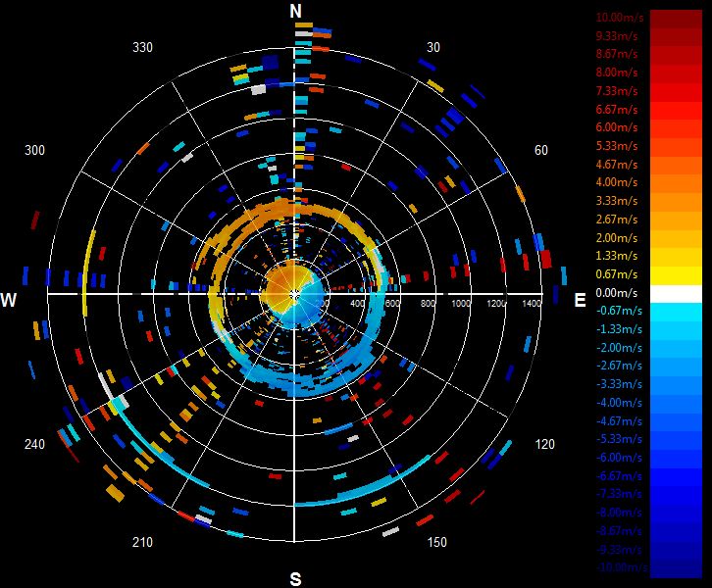The width and height of the screenshot is (712, 588).
Task: Click the 1200 range ring label
Action: tap(496, 303)
